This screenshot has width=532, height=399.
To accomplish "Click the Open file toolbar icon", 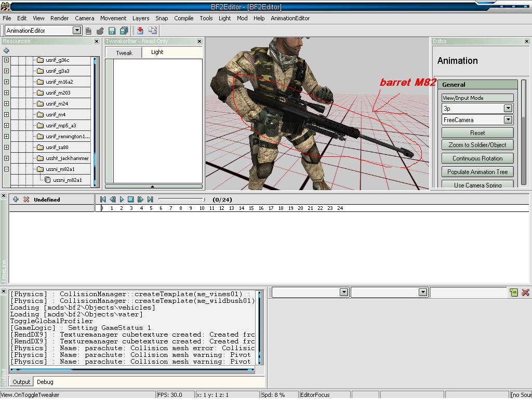I will coord(100,31).
